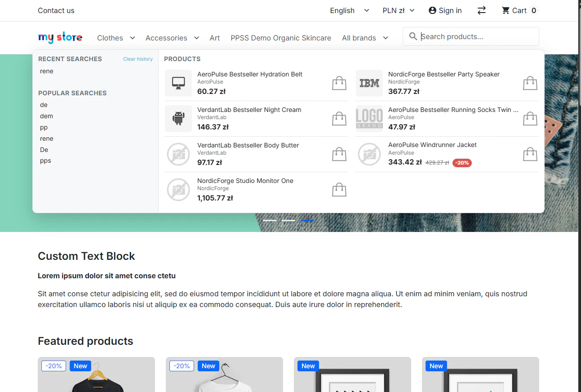Open the PLN zł currency dropdown
Image resolution: width=581 pixels, height=392 pixels.
click(399, 10)
